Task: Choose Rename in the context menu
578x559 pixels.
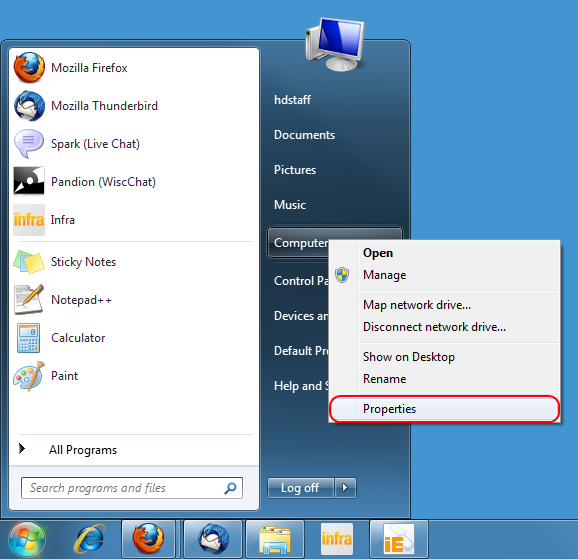Action: [444, 379]
